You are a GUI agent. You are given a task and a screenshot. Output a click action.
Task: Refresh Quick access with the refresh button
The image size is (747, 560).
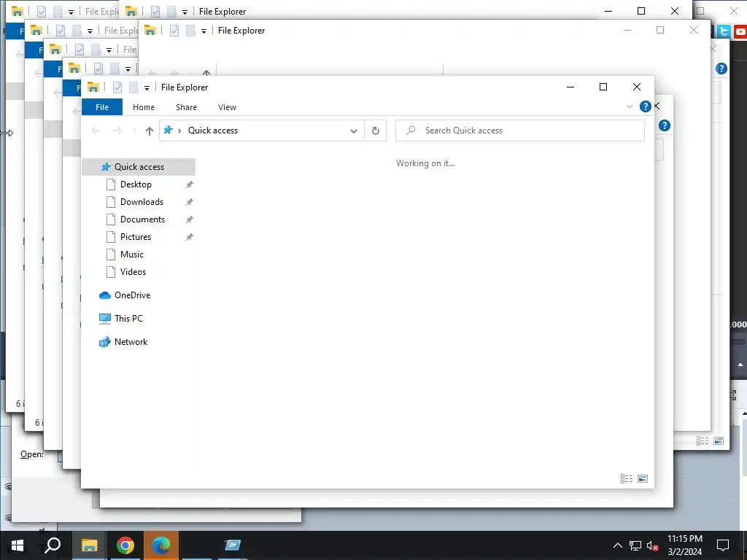pyautogui.click(x=376, y=131)
